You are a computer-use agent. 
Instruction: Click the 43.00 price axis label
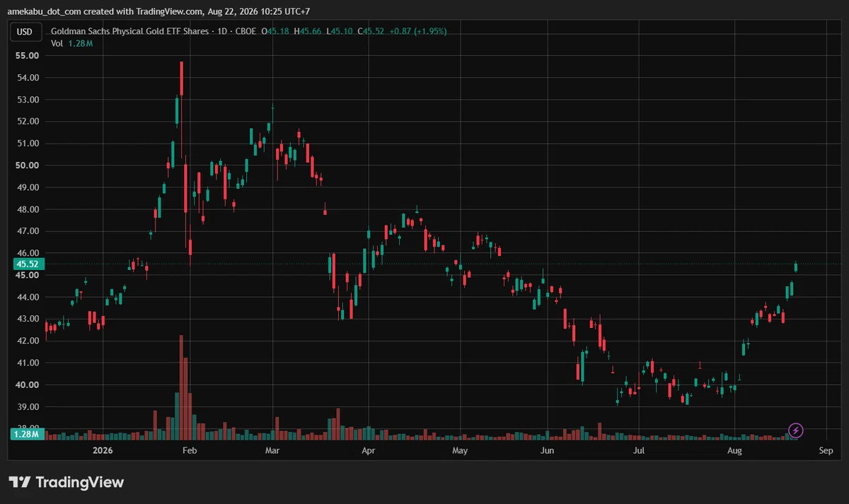point(28,319)
